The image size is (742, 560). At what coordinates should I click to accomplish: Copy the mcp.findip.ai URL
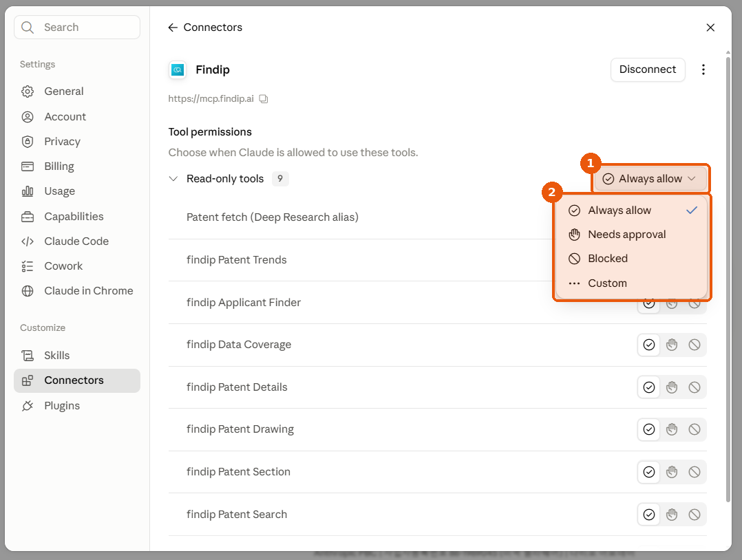coord(264,99)
